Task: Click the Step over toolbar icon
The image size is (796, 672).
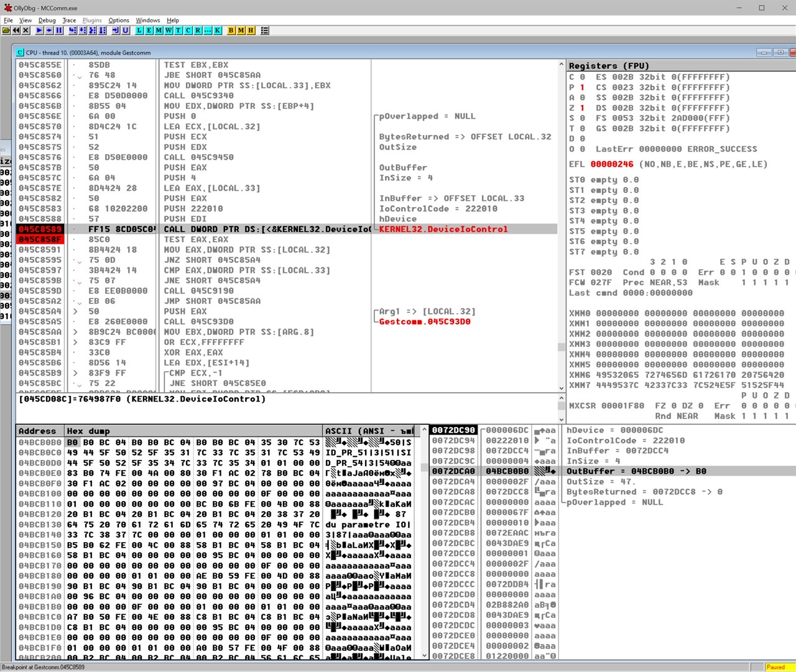Action: pyautogui.click(x=83, y=30)
